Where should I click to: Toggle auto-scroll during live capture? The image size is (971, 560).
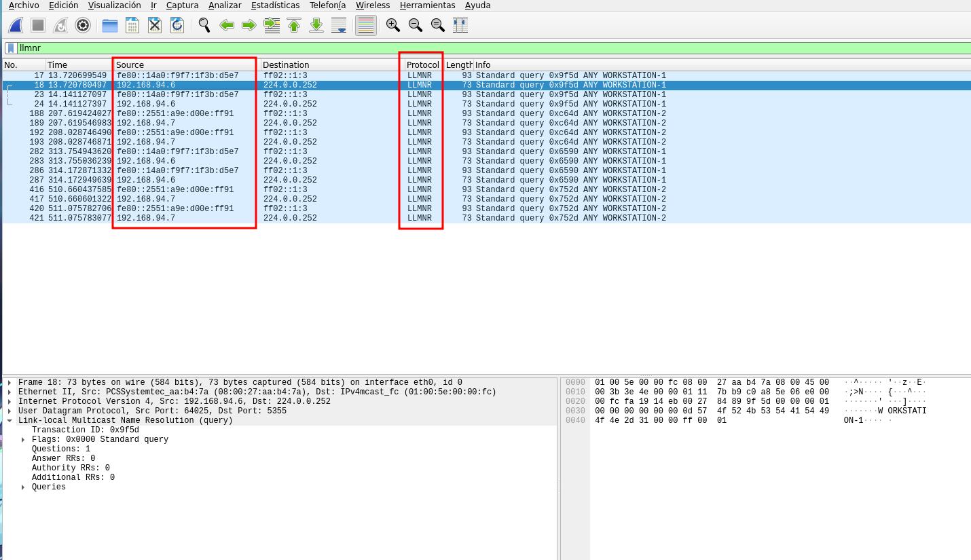point(339,26)
